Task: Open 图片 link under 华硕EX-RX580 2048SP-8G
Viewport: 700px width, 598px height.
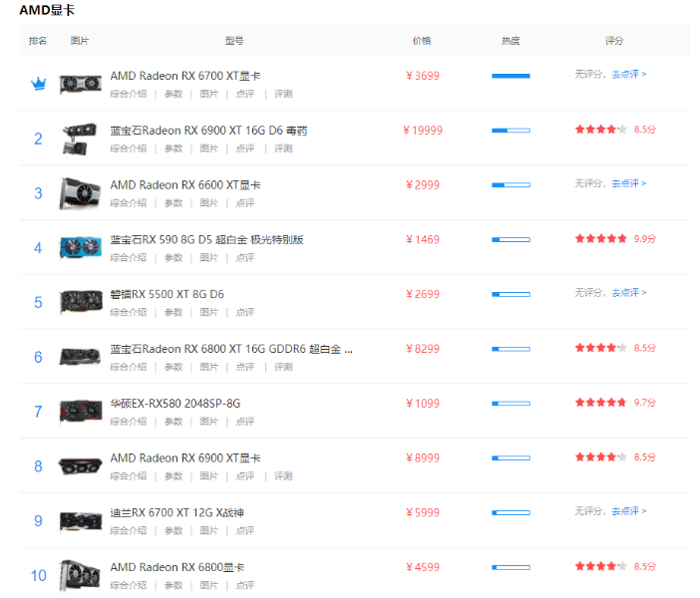Action: tap(208, 422)
